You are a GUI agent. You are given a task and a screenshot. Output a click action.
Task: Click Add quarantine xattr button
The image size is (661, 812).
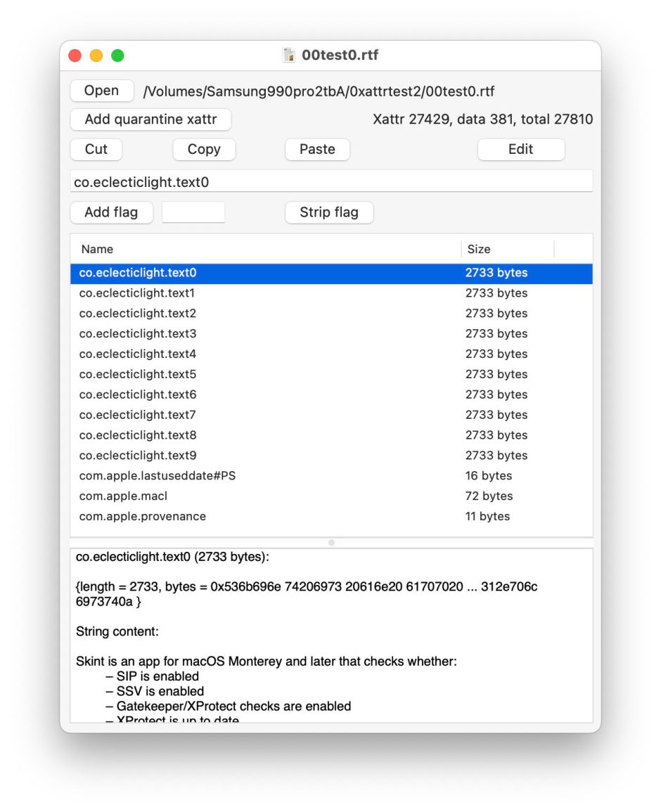coord(150,120)
